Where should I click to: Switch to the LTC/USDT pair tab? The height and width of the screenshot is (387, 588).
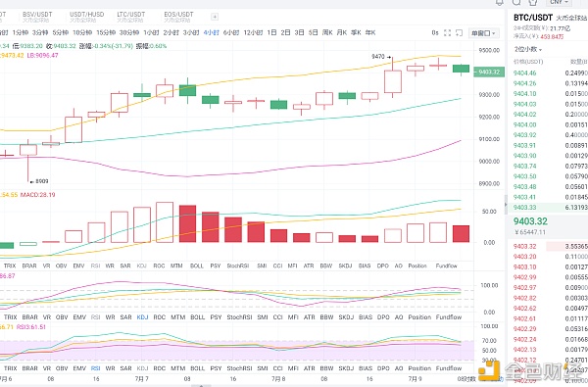tap(131, 17)
